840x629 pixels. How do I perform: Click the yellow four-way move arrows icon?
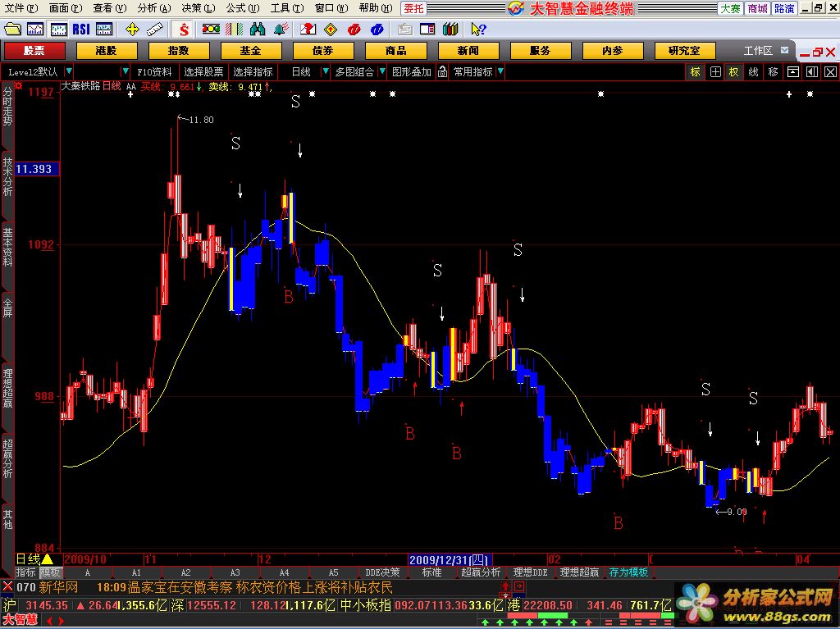pyautogui.click(x=132, y=29)
